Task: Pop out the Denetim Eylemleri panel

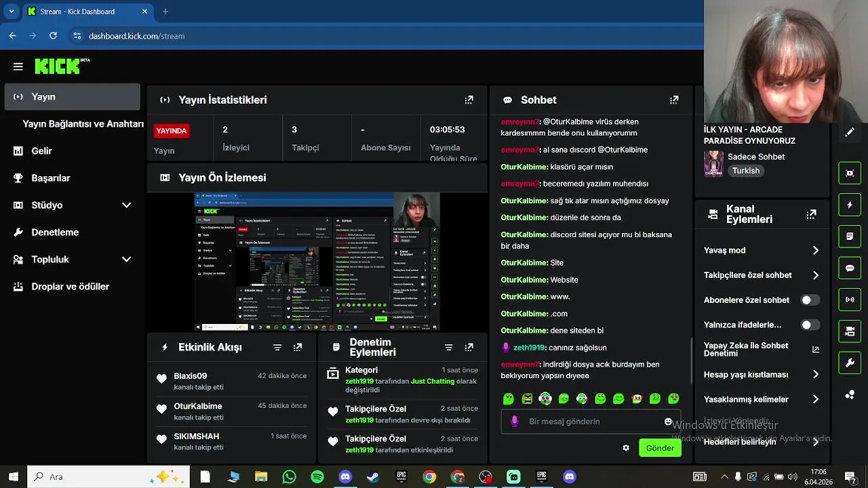Action: pos(469,347)
